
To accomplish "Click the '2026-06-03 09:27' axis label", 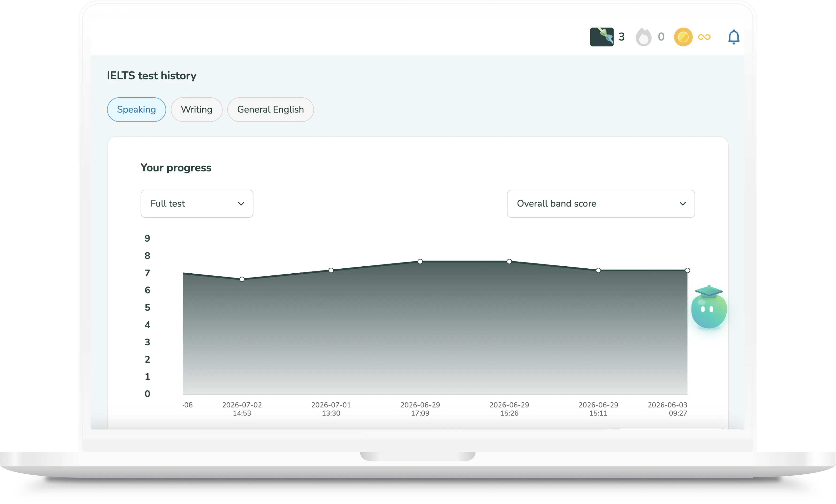I will point(667,409).
